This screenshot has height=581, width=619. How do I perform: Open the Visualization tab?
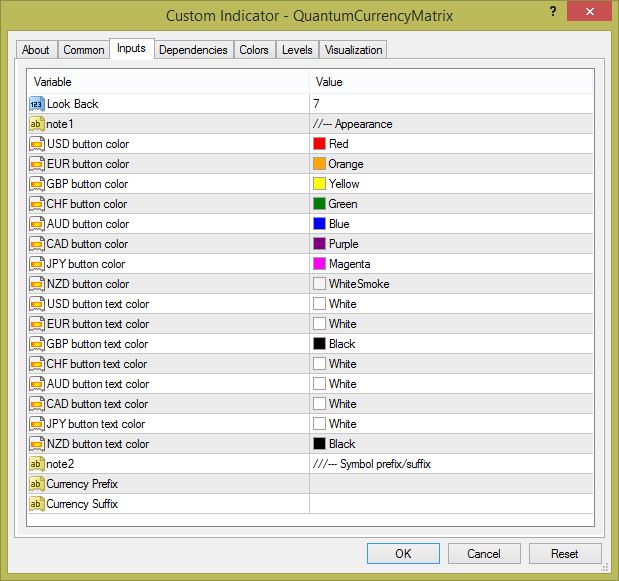[353, 50]
